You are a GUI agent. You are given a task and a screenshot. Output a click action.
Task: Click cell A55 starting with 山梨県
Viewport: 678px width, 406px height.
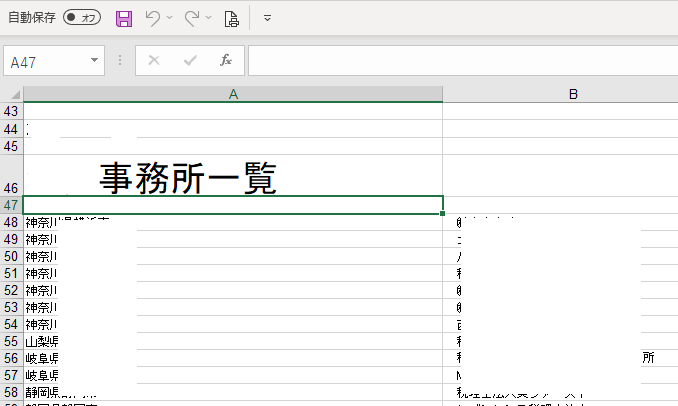point(233,342)
